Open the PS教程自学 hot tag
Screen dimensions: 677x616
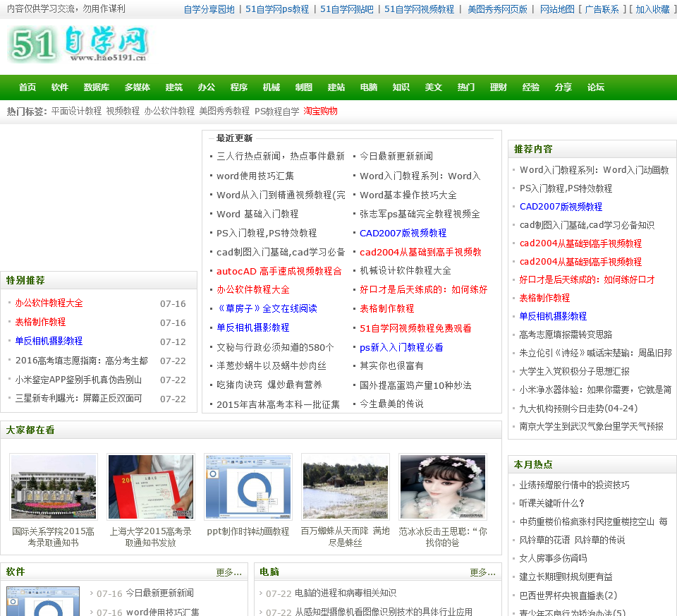point(276,111)
